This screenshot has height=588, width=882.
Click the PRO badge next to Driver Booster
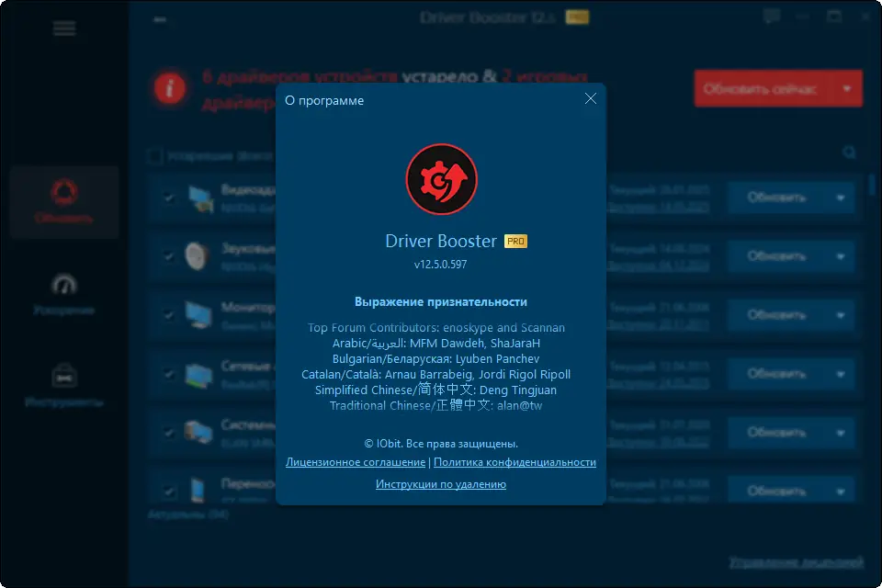coord(515,242)
